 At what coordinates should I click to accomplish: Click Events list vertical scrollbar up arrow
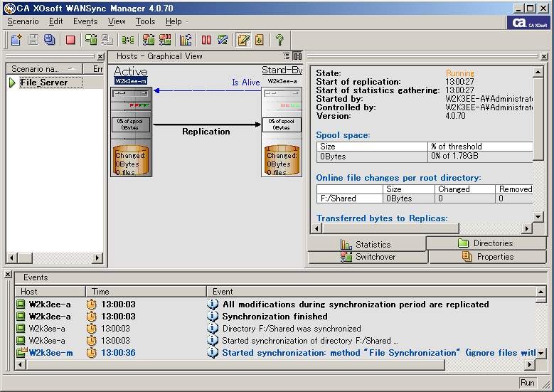(x=541, y=292)
